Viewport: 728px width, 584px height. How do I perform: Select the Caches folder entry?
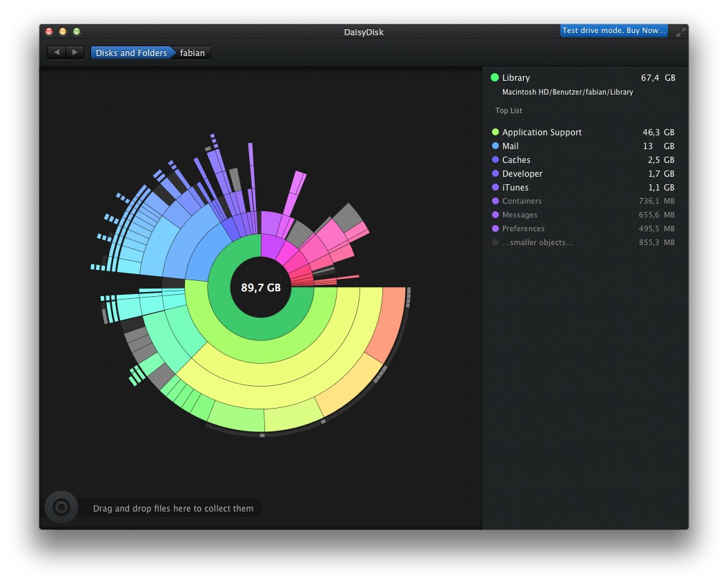click(516, 160)
